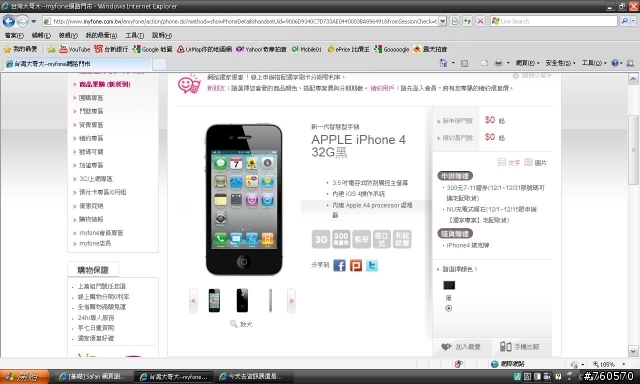Click the browser Back arrow button

click(9, 21)
